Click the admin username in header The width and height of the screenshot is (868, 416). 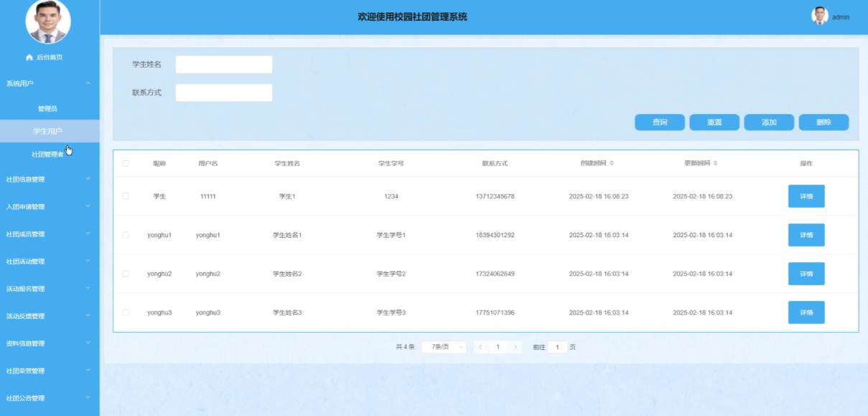click(841, 17)
